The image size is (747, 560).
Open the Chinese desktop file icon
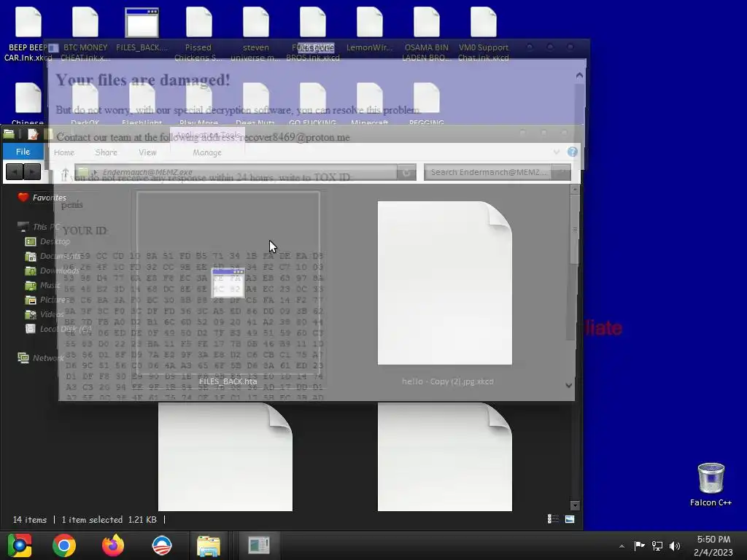(x=28, y=104)
